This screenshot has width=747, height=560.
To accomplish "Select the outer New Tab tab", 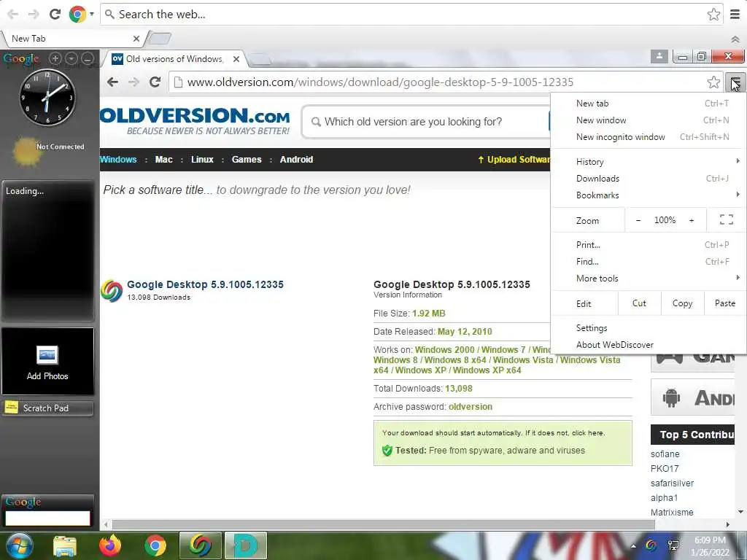I will pyautogui.click(x=71, y=39).
